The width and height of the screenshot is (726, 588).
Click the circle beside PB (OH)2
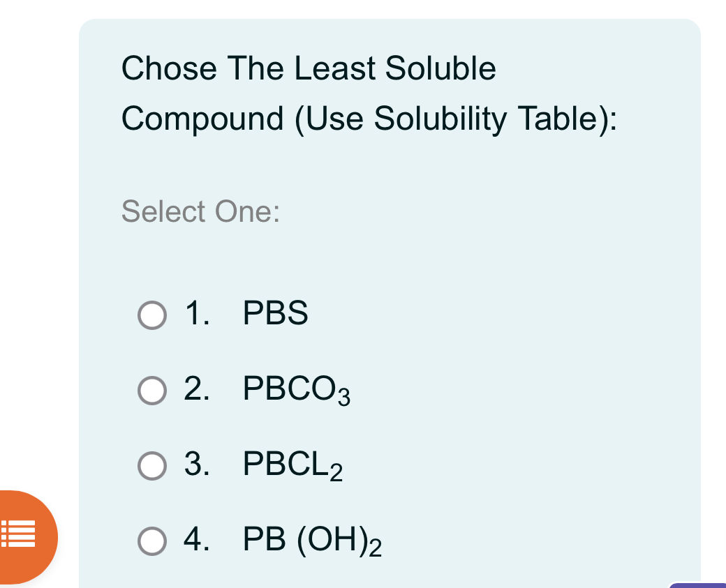click(152, 541)
